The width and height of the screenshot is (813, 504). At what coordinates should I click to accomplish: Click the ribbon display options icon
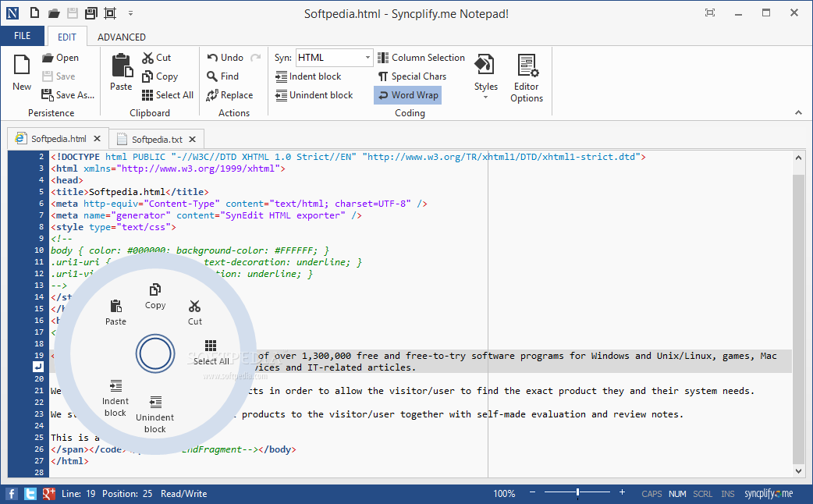click(710, 13)
